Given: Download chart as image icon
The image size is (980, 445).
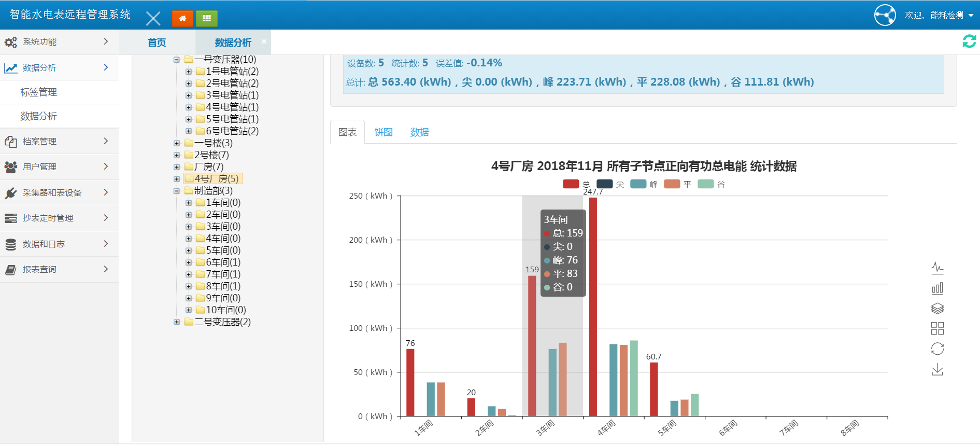Looking at the screenshot, I should 937,370.
